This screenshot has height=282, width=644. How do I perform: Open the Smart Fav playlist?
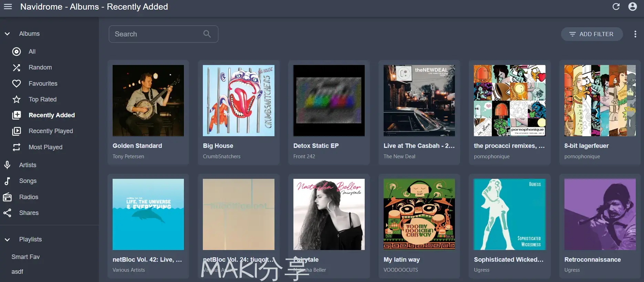tap(25, 257)
